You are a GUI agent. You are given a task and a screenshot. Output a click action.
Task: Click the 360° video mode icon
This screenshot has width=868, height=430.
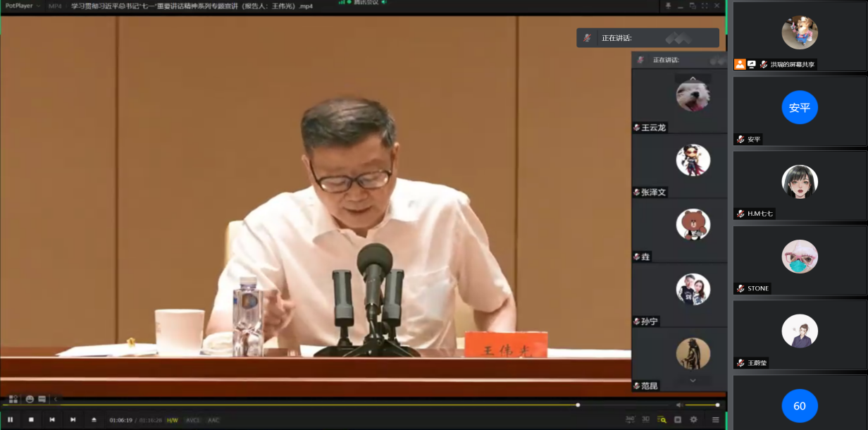click(631, 419)
